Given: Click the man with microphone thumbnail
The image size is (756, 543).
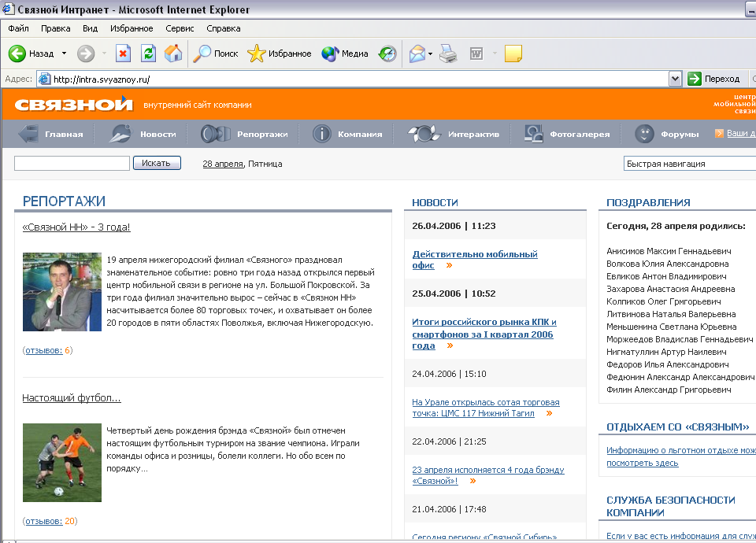Looking at the screenshot, I should (x=62, y=292).
